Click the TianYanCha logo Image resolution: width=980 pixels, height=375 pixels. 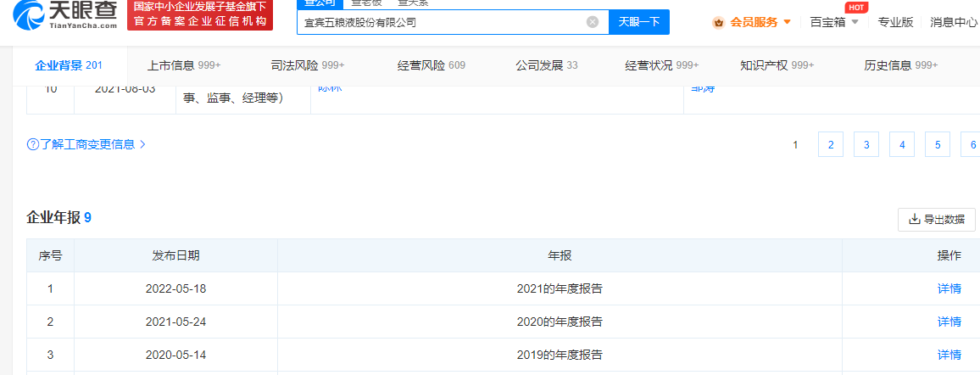tap(61, 15)
